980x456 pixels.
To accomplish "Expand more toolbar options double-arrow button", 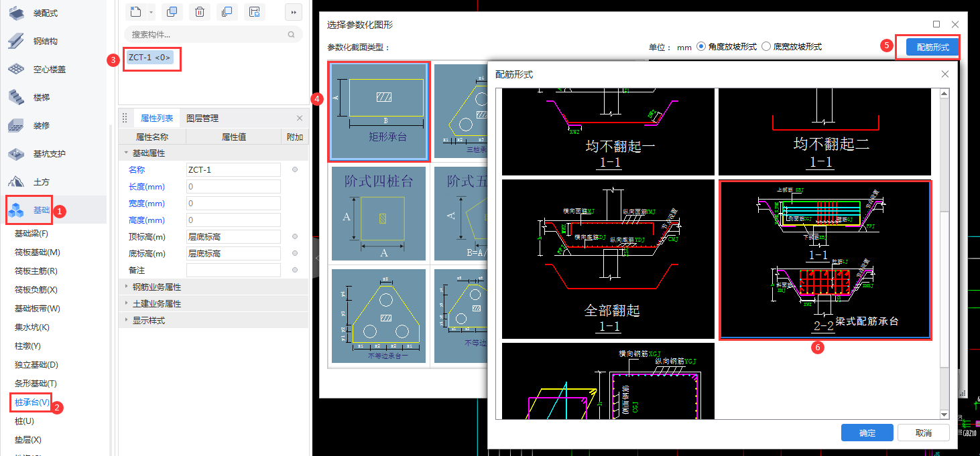I will click(293, 11).
